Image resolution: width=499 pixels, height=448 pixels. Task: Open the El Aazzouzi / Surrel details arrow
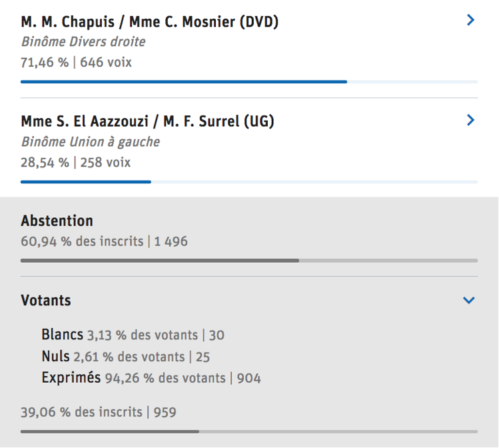pos(470,121)
